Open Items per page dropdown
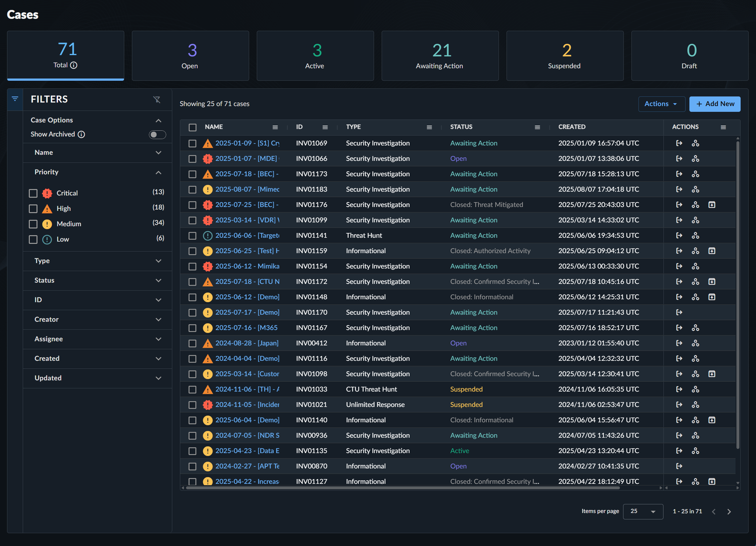Image resolution: width=756 pixels, height=546 pixels. point(643,511)
